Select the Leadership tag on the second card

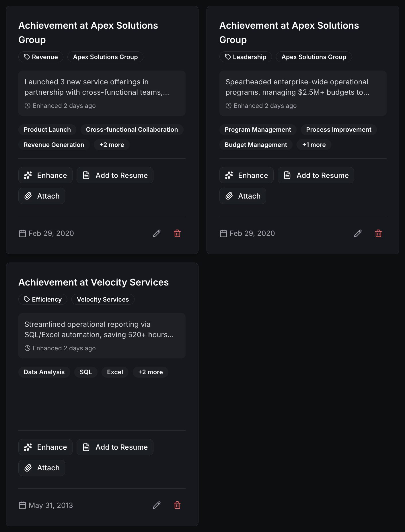[246, 57]
